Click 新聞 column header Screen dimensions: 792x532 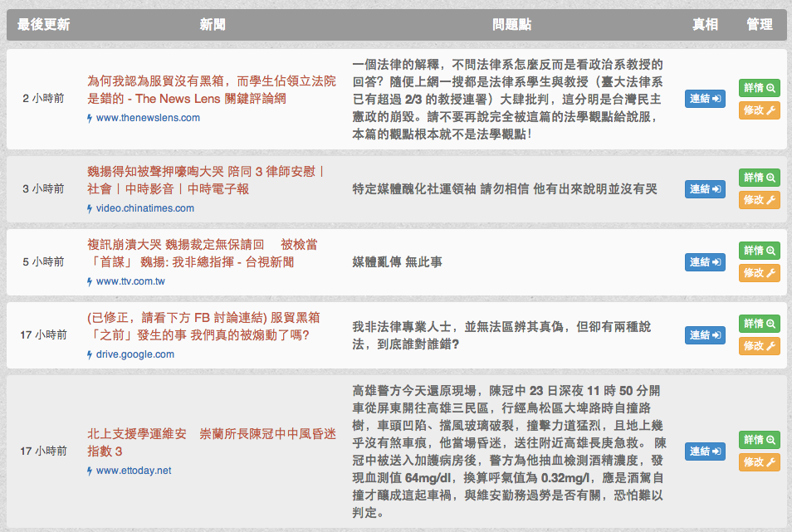(213, 24)
